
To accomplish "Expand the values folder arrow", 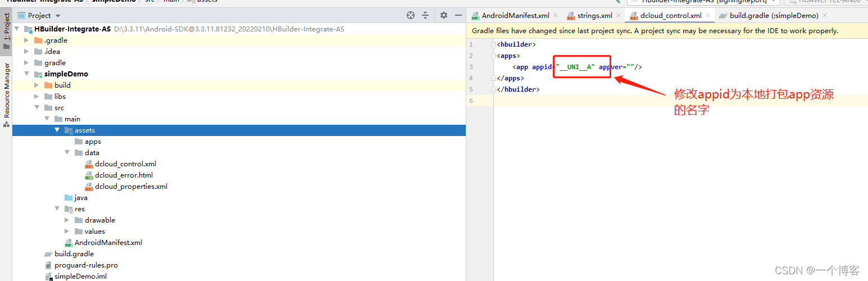I will (x=67, y=232).
